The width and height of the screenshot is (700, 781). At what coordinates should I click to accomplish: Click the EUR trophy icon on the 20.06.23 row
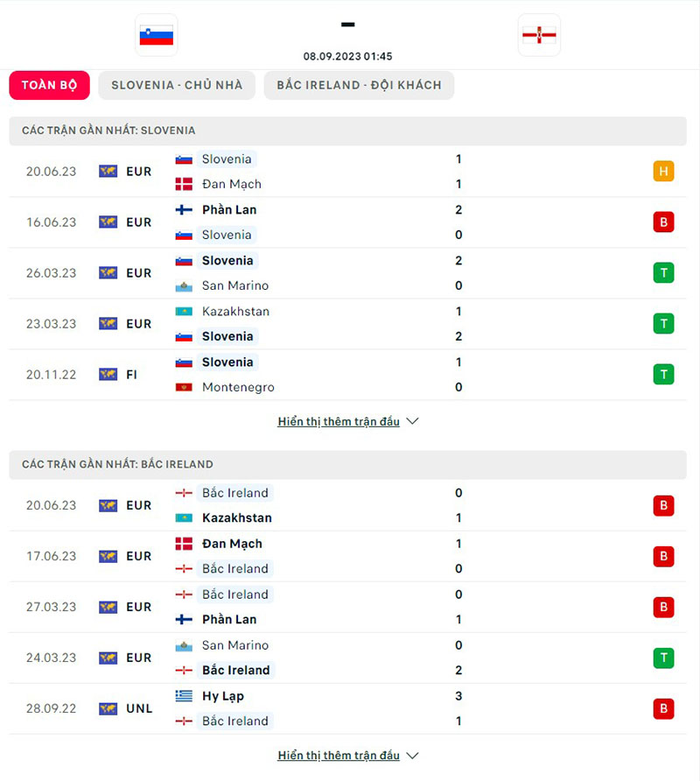[x=107, y=172]
